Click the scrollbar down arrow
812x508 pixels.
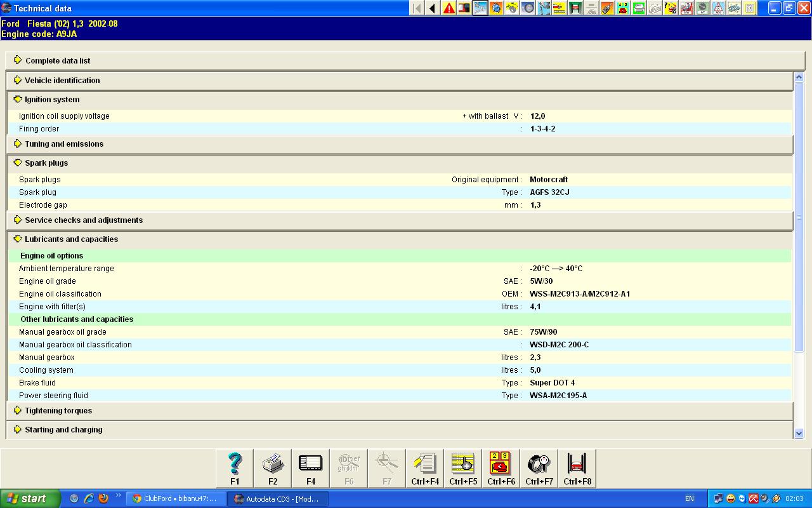coord(799,433)
